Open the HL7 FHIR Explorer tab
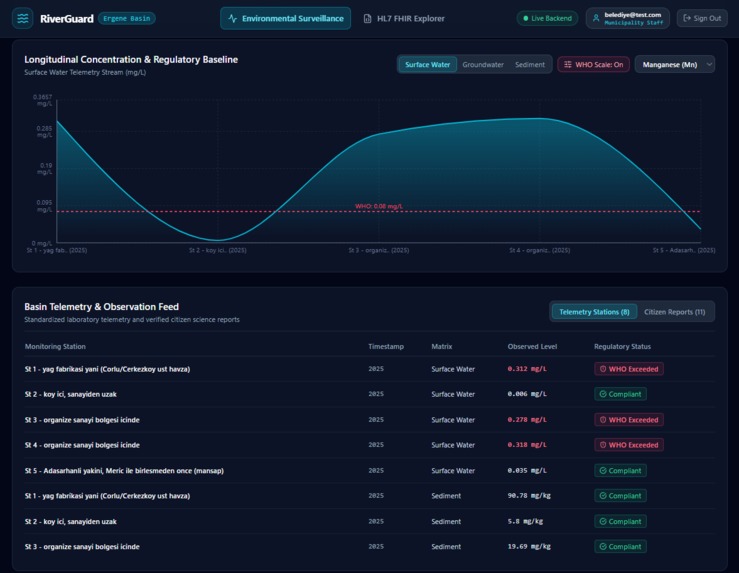The image size is (739, 573). [x=404, y=18]
